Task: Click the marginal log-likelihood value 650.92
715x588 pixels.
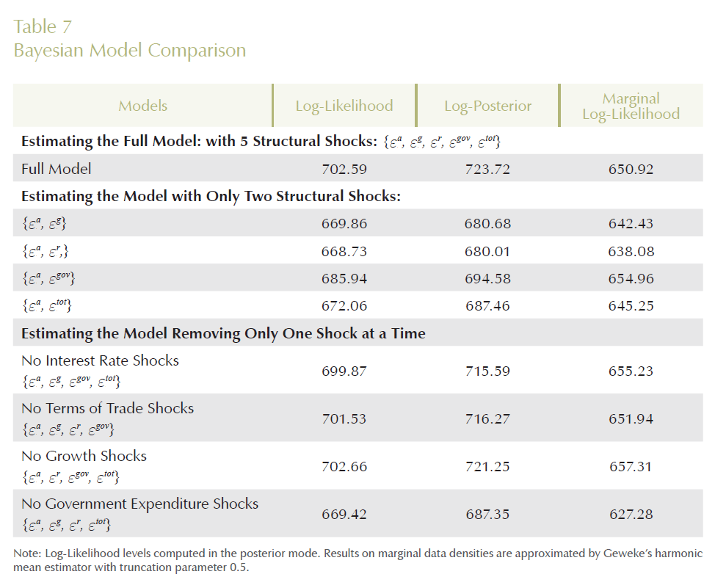Action: pyautogui.click(x=631, y=169)
